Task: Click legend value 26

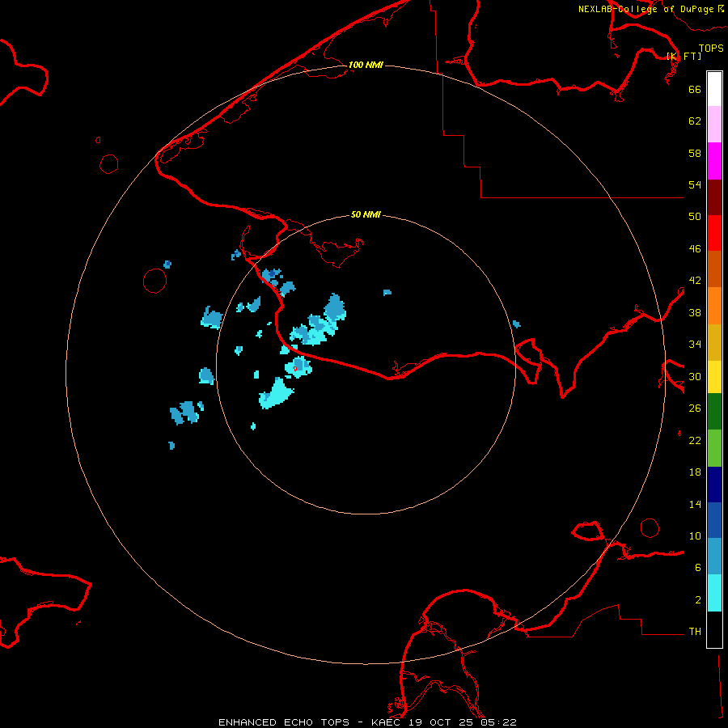Action: [695, 408]
